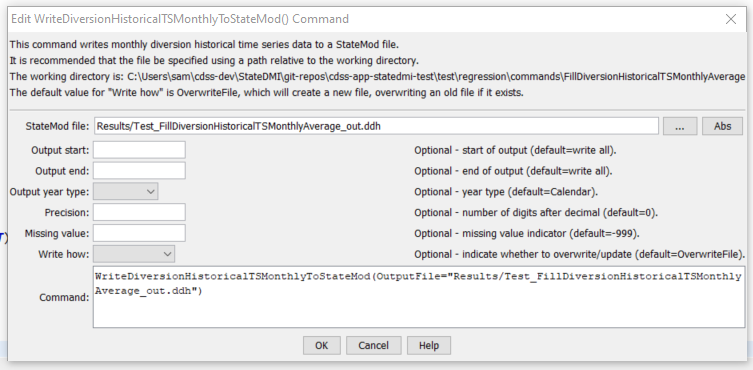Open file browser with the "..." button
The image size is (753, 370).
[680, 126]
